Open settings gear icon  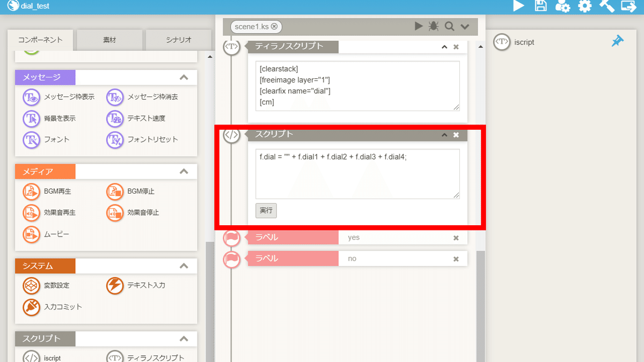pyautogui.click(x=584, y=6)
